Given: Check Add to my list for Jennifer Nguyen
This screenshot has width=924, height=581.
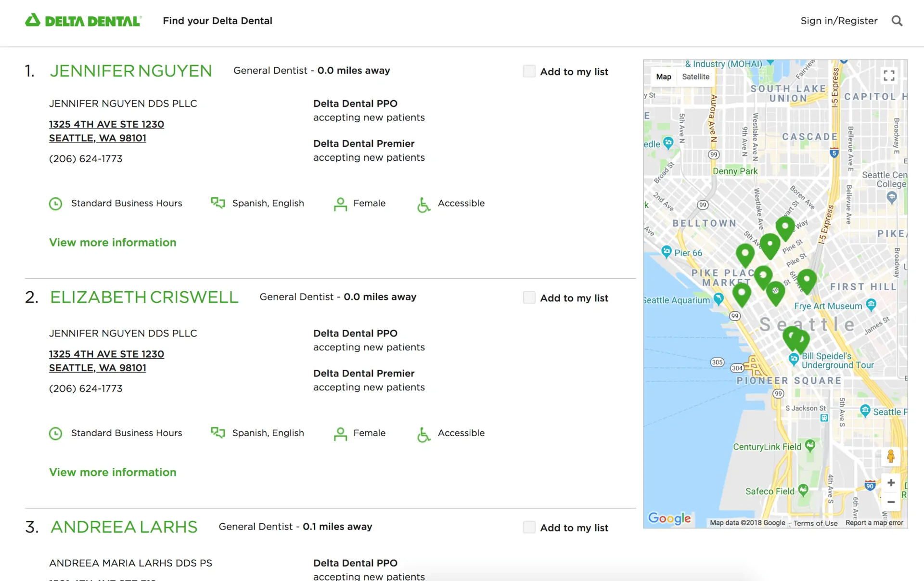Looking at the screenshot, I should click(529, 71).
